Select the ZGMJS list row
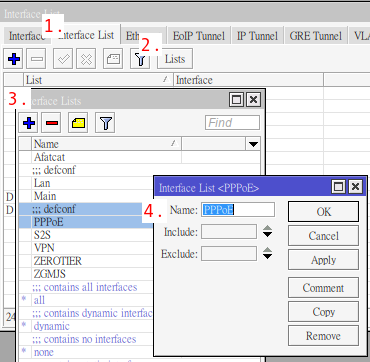The width and height of the screenshot is (370, 362). click(86, 274)
